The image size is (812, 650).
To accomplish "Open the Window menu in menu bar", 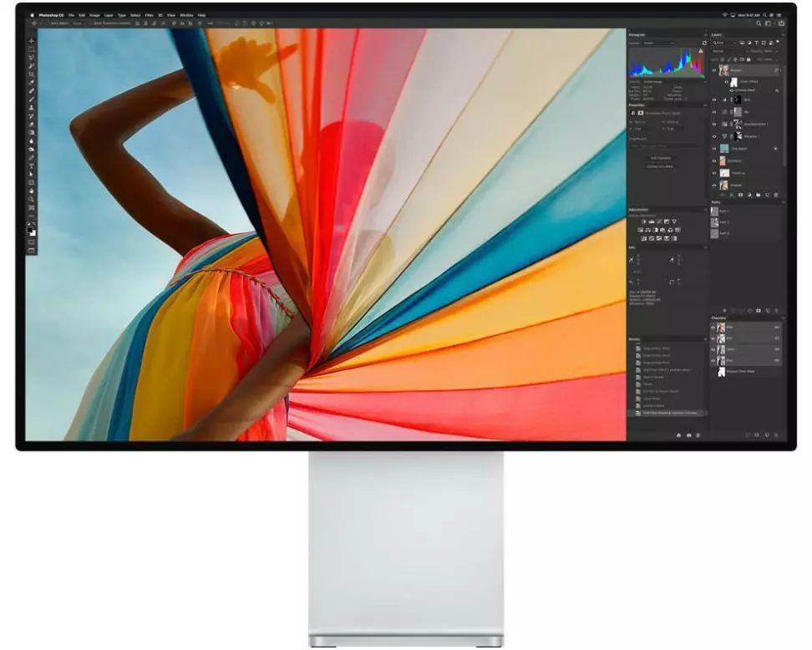I will [x=185, y=15].
